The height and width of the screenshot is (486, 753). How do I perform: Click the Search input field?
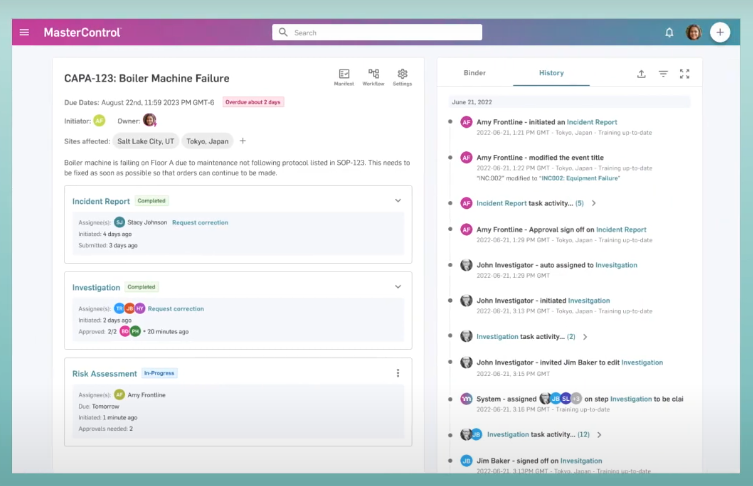pos(377,32)
